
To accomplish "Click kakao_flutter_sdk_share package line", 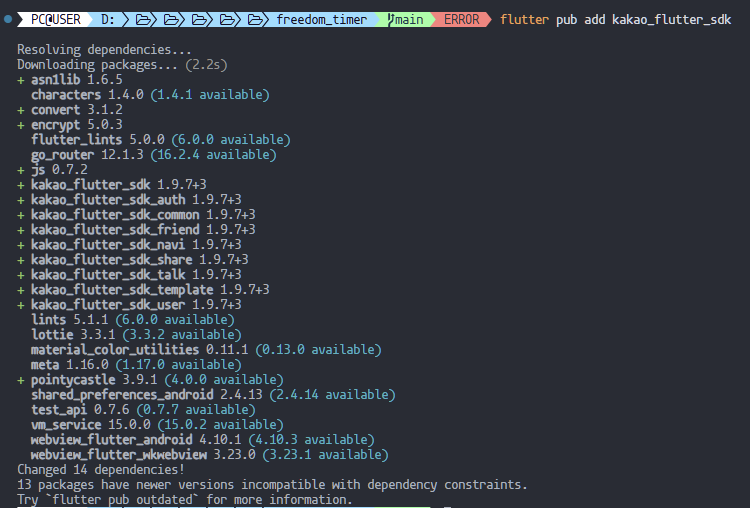I will [x=133, y=259].
